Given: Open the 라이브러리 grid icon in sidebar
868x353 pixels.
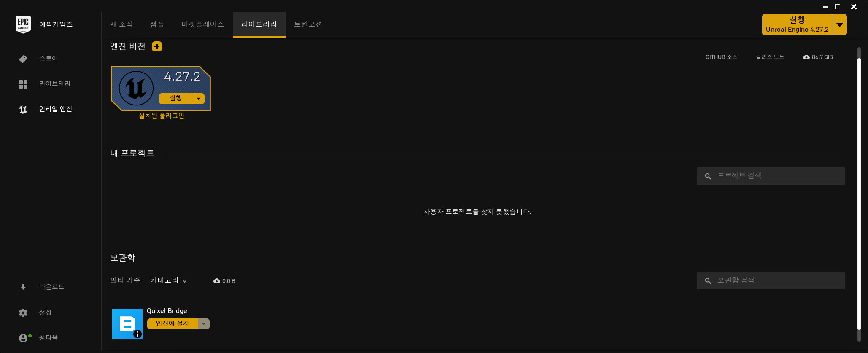Looking at the screenshot, I should pos(23,84).
